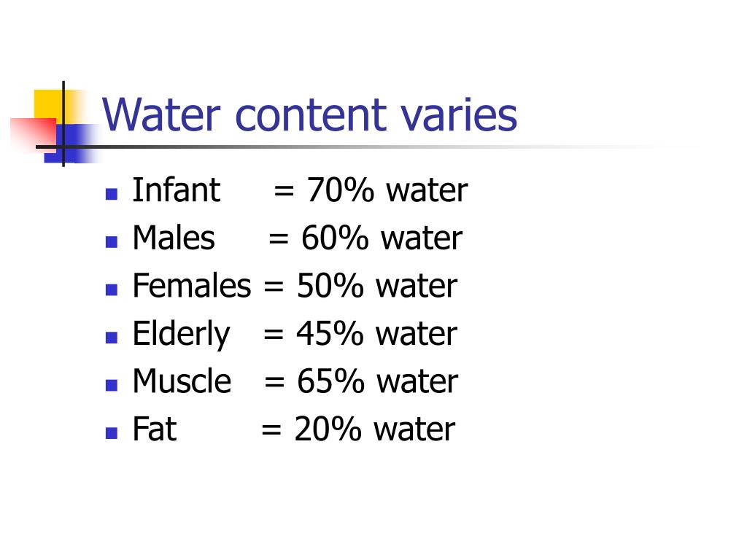Click the word Elderly
Image resolution: width=747 pixels, height=560 pixels.
[x=181, y=335]
